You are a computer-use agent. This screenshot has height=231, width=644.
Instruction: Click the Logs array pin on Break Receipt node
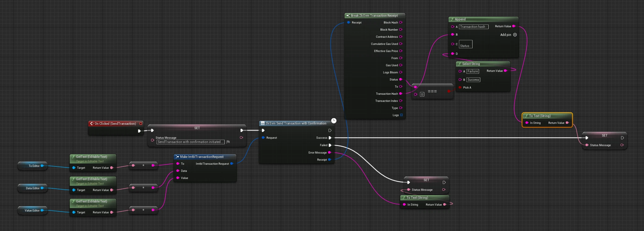(x=401, y=115)
